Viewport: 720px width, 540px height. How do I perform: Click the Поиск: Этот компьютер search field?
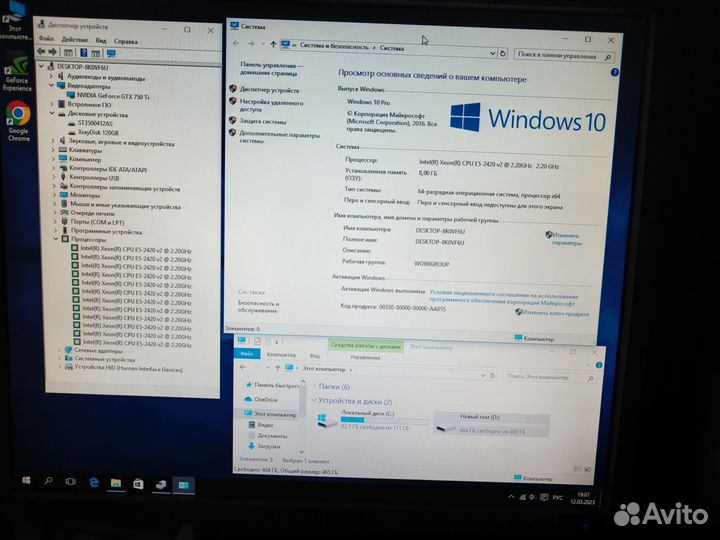(550, 377)
